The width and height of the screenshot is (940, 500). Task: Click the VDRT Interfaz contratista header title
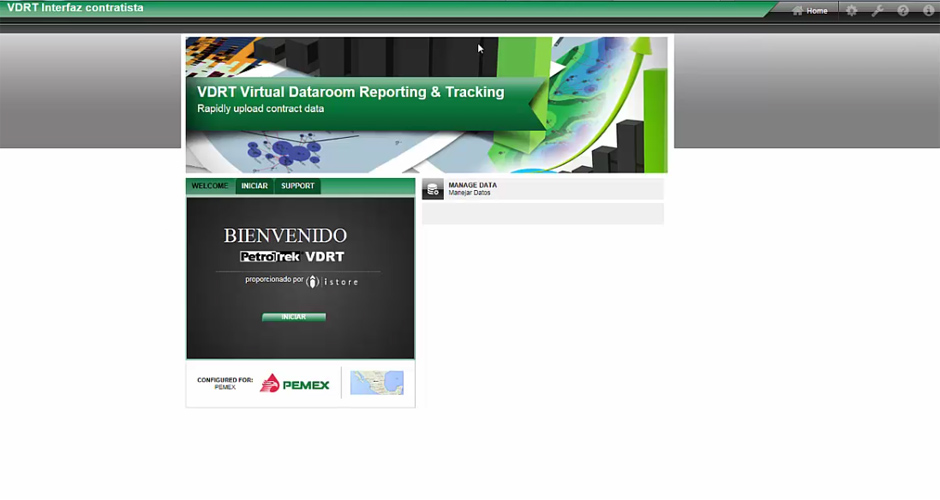75,8
